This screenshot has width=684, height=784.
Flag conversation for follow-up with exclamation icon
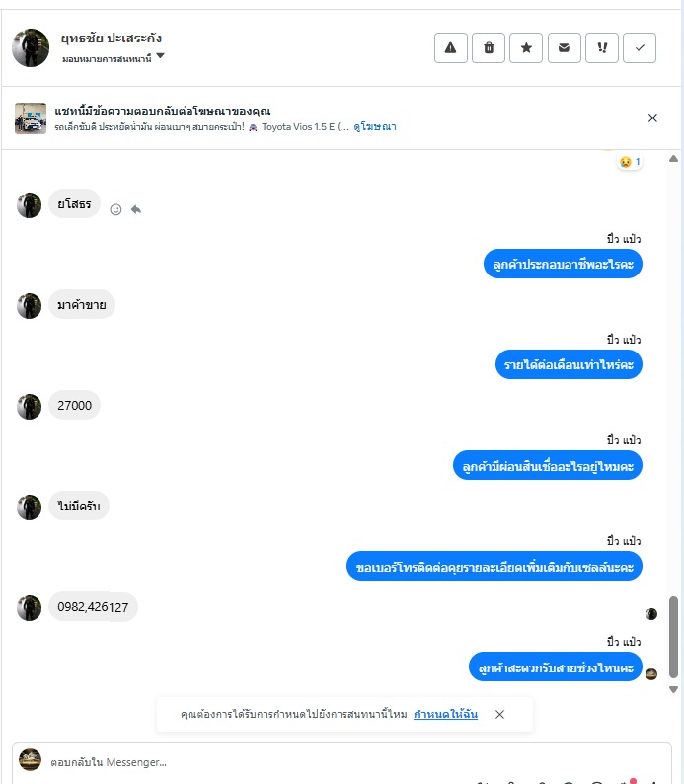[602, 48]
